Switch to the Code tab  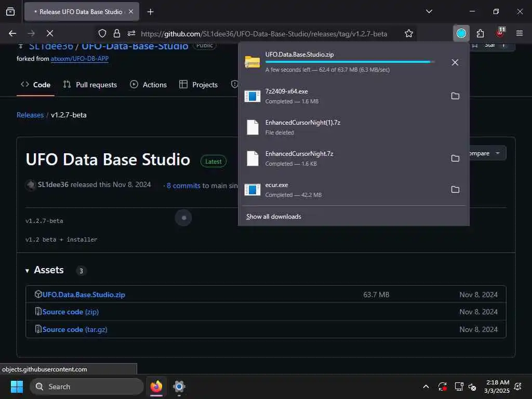[36, 85]
